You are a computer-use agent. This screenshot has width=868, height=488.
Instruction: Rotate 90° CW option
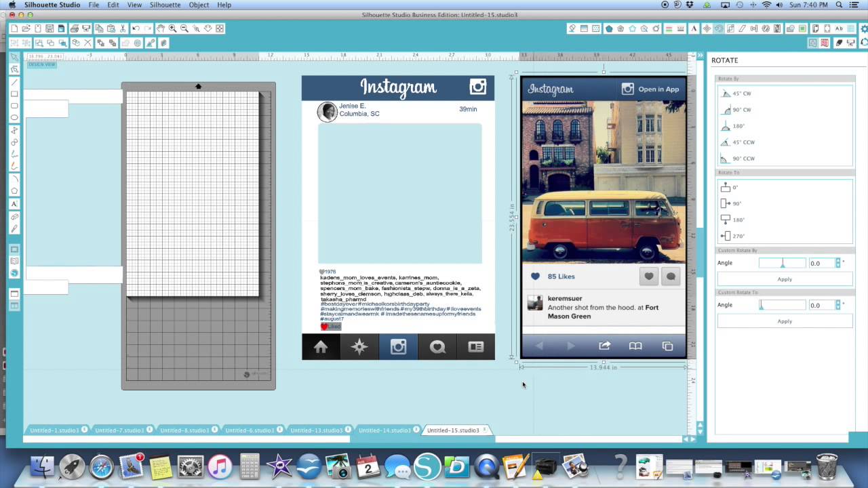pyautogui.click(x=736, y=110)
